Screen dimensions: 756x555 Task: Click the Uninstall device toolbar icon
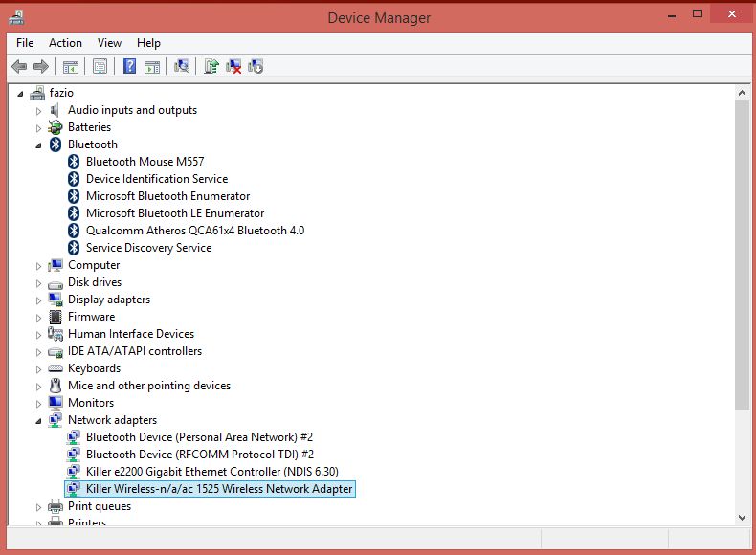(x=233, y=66)
